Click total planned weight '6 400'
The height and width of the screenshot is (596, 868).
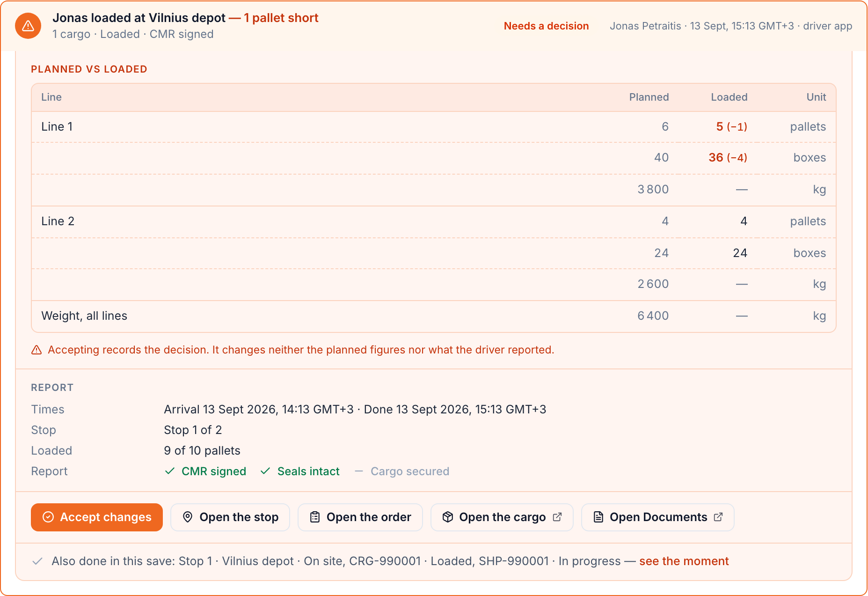tap(653, 316)
